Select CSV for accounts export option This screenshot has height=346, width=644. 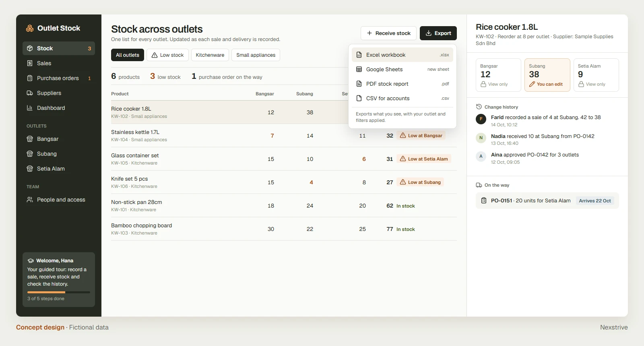point(402,98)
